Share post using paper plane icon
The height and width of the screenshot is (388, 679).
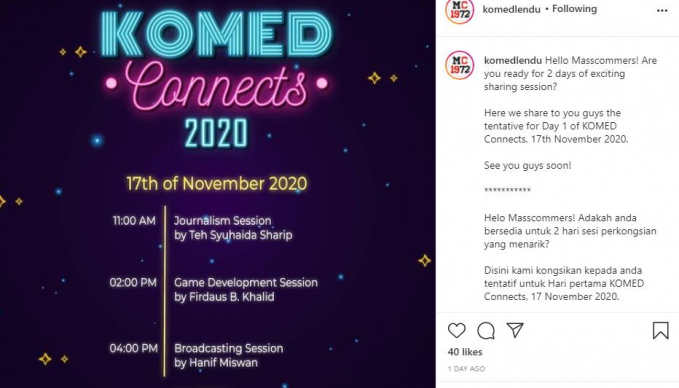(515, 330)
